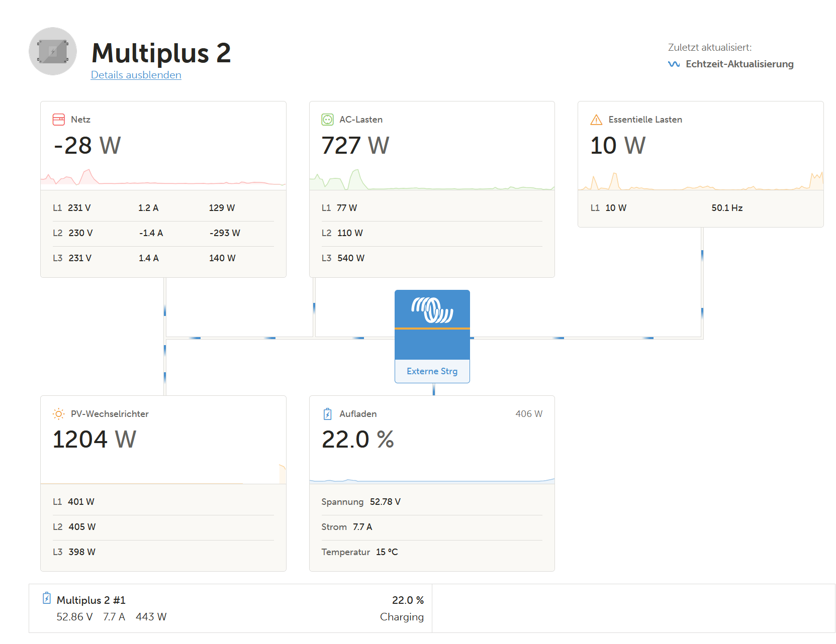Click the Echtzeit-Aktualisierung wave icon
The image size is (836, 644).
tap(674, 64)
